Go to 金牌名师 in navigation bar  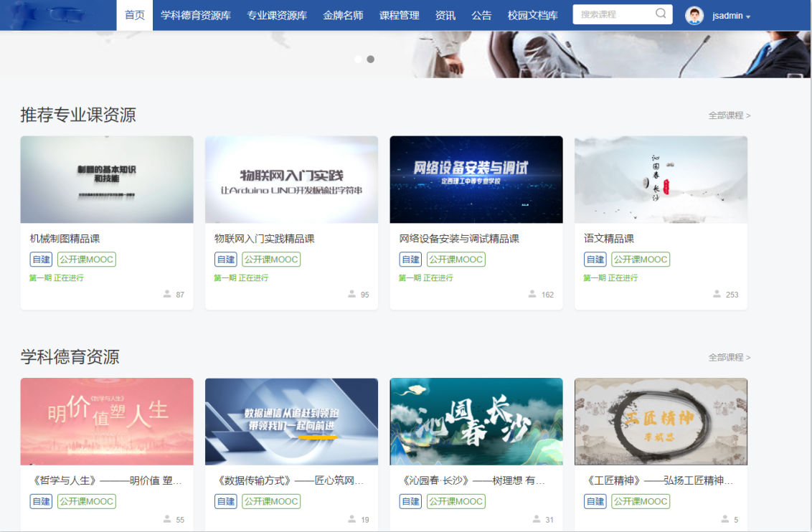click(343, 15)
